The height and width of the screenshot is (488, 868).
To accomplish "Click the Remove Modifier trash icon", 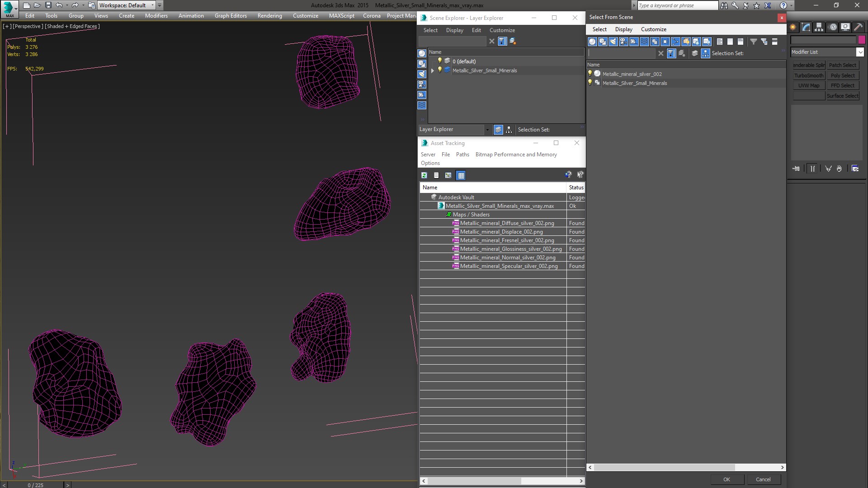I will (839, 169).
